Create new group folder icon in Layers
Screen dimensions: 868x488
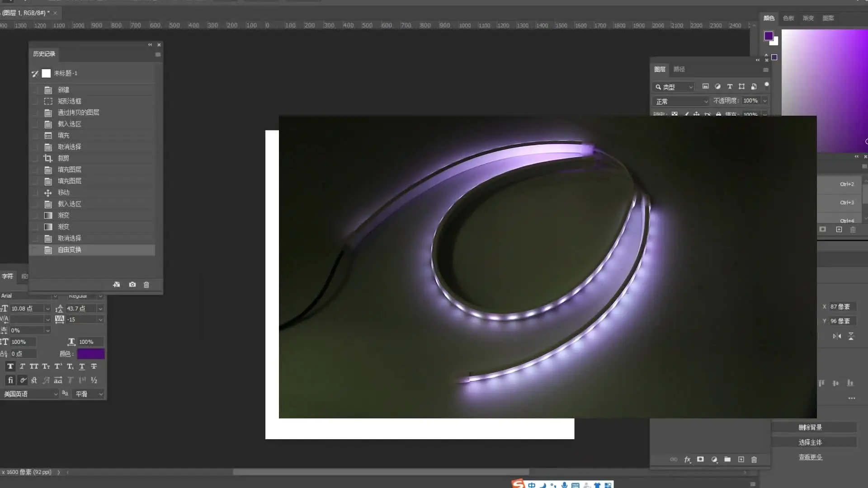[x=727, y=460]
